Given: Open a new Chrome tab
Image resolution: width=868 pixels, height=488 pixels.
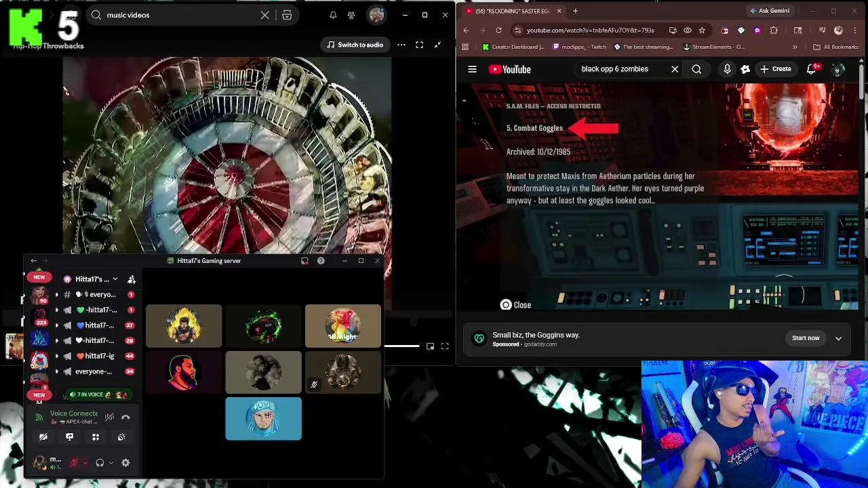Looking at the screenshot, I should click(575, 11).
